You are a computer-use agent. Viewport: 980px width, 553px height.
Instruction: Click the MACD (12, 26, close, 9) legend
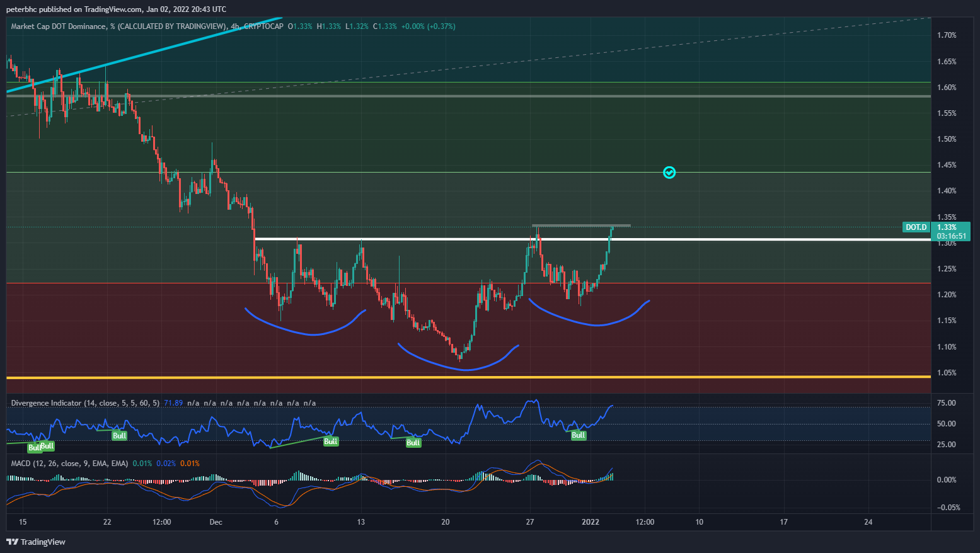pos(69,464)
